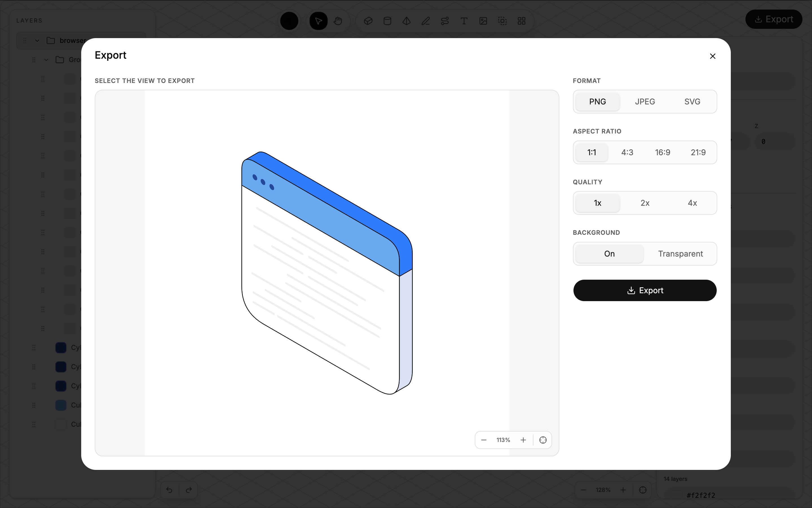The height and width of the screenshot is (508, 812).
Task: Select the pyramid shape tool
Action: click(406, 21)
